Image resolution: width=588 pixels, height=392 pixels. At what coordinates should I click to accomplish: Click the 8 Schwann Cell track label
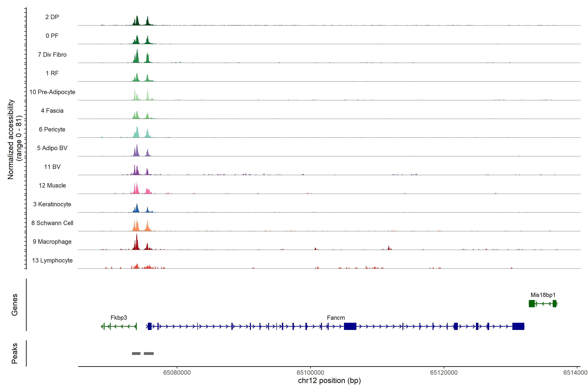[52, 223]
